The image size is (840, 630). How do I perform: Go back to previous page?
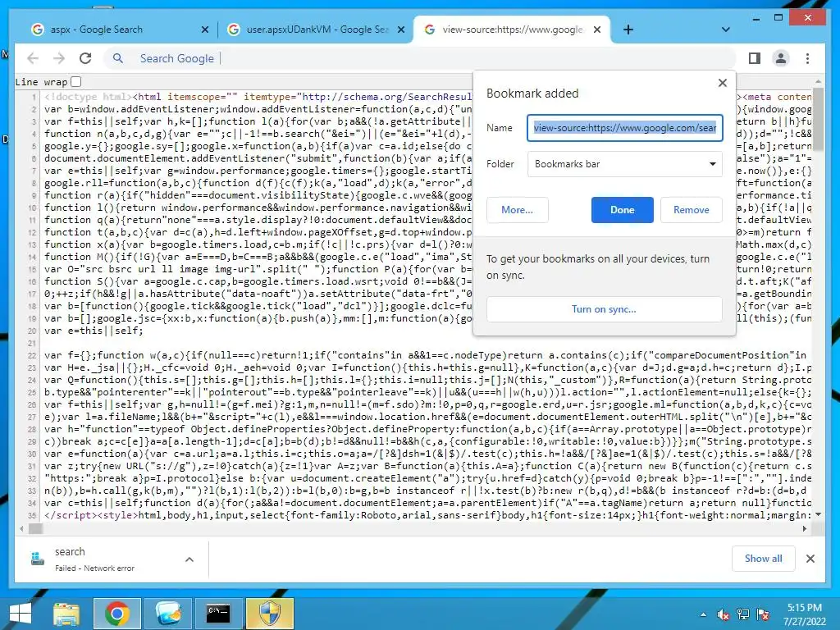coord(33,58)
